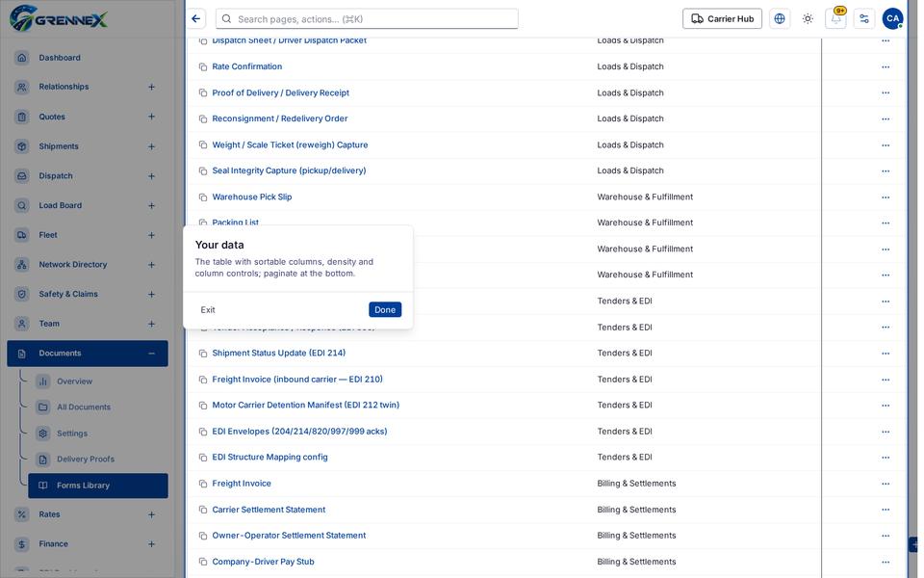
Task: Expand the Safety & Claims section
Action: click(151, 295)
